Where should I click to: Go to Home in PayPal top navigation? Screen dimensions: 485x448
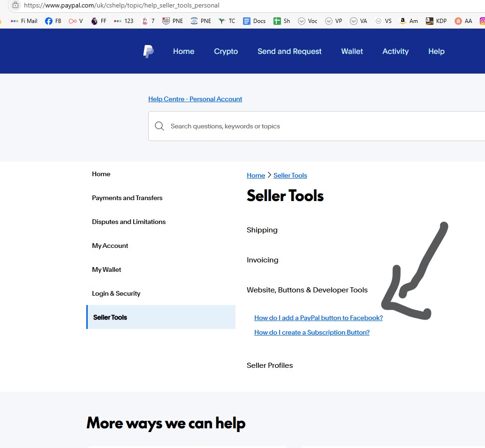184,51
